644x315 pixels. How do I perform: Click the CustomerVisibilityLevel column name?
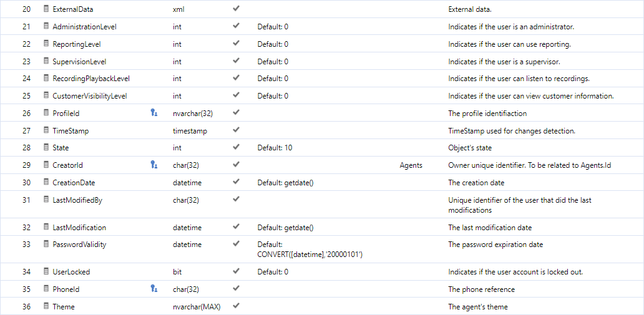click(90, 95)
